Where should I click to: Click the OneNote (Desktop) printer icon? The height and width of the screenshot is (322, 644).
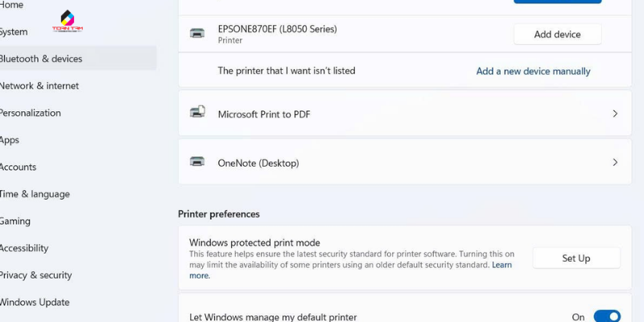[x=197, y=162]
